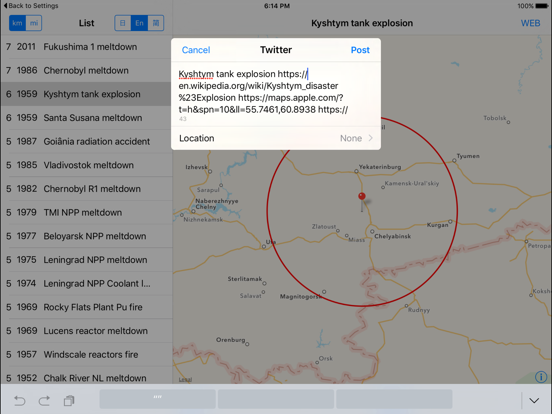Select Japanese language segment
Viewport: 552px width, 414px height.
point(123,23)
